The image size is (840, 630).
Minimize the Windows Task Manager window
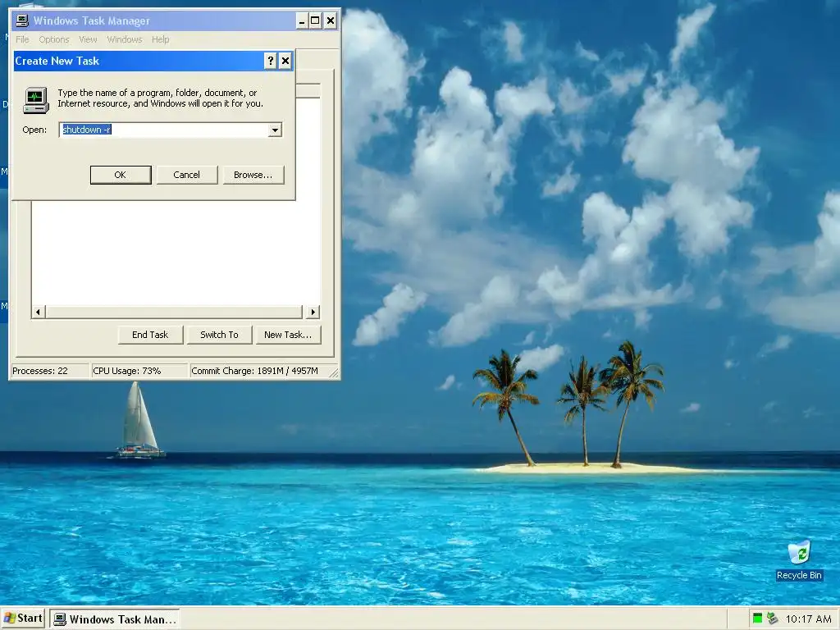pos(302,21)
